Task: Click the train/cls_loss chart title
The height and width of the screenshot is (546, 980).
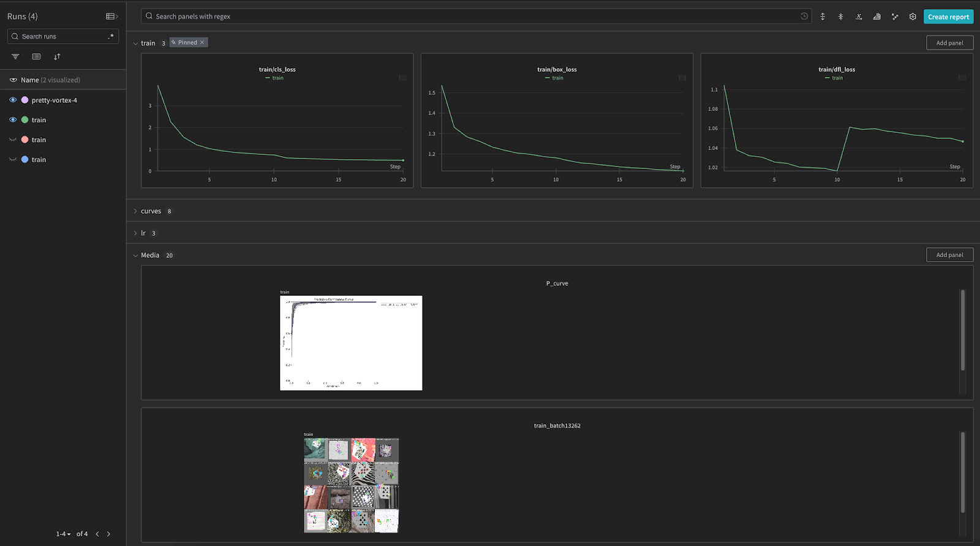Action: click(277, 69)
